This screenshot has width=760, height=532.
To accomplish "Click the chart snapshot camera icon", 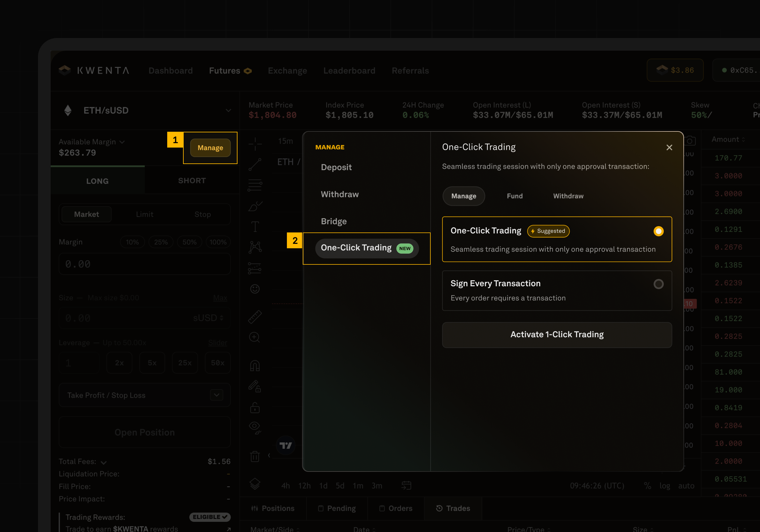I will 690,141.
